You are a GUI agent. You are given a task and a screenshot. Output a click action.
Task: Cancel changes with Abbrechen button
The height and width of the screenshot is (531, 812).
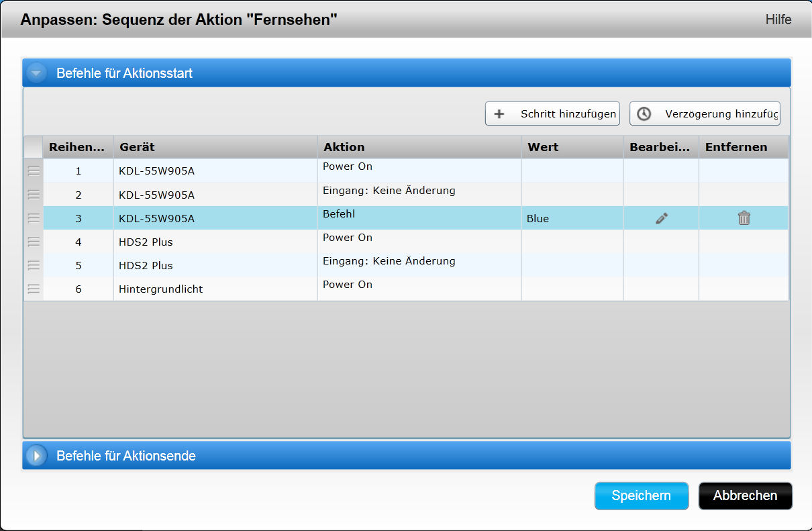coord(745,496)
